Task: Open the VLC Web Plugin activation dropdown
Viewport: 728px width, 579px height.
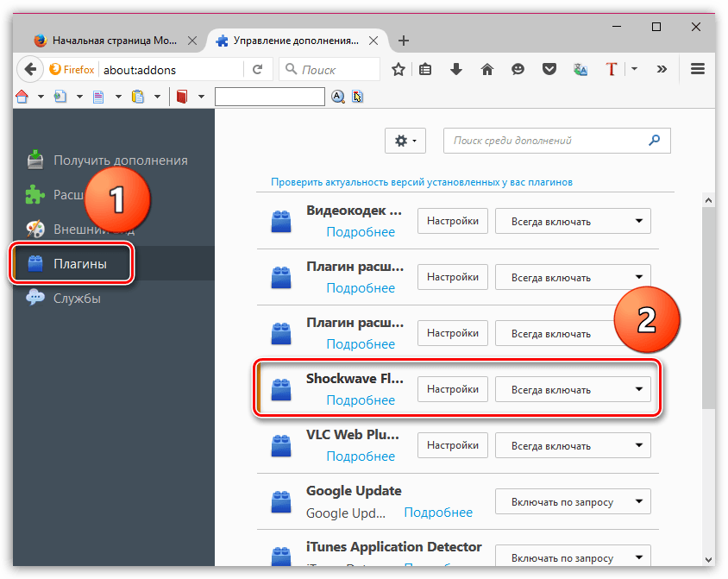Action: (573, 445)
